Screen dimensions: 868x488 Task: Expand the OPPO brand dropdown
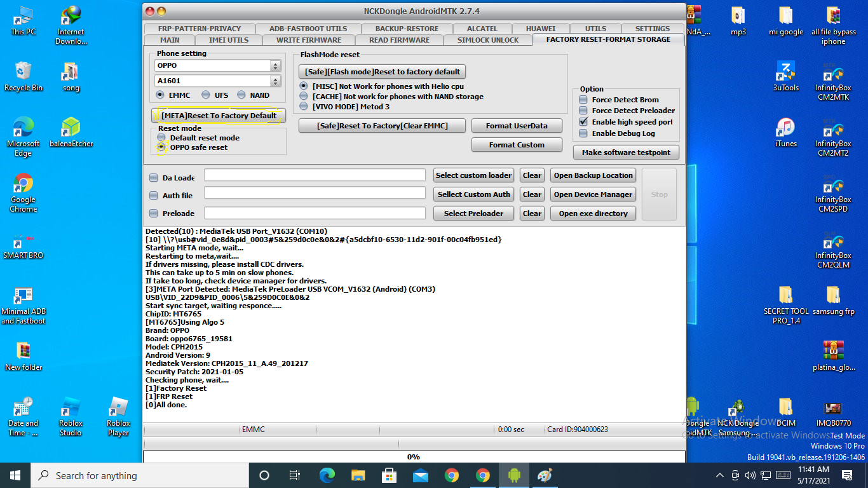pos(275,65)
